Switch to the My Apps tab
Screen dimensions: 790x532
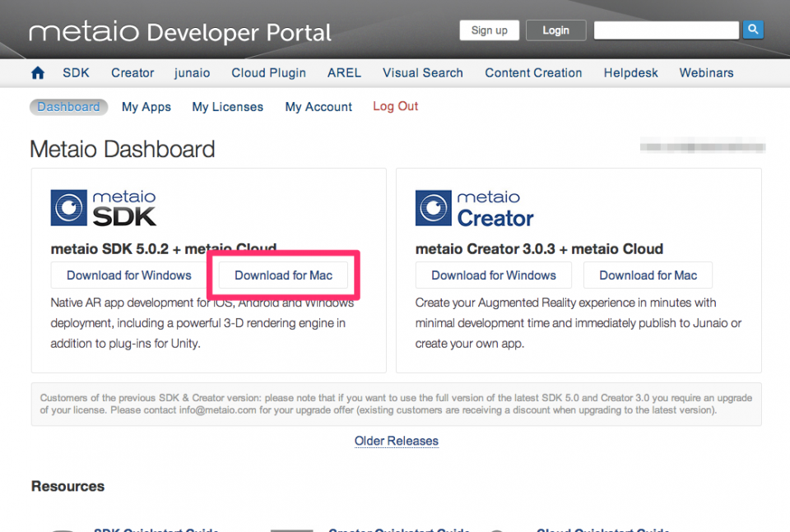pyautogui.click(x=146, y=107)
